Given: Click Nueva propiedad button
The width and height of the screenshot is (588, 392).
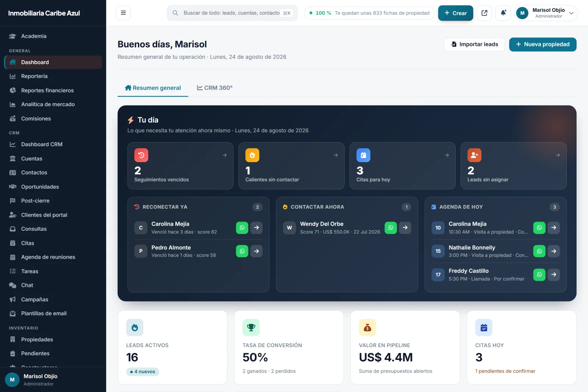Looking at the screenshot, I should [x=542, y=44].
